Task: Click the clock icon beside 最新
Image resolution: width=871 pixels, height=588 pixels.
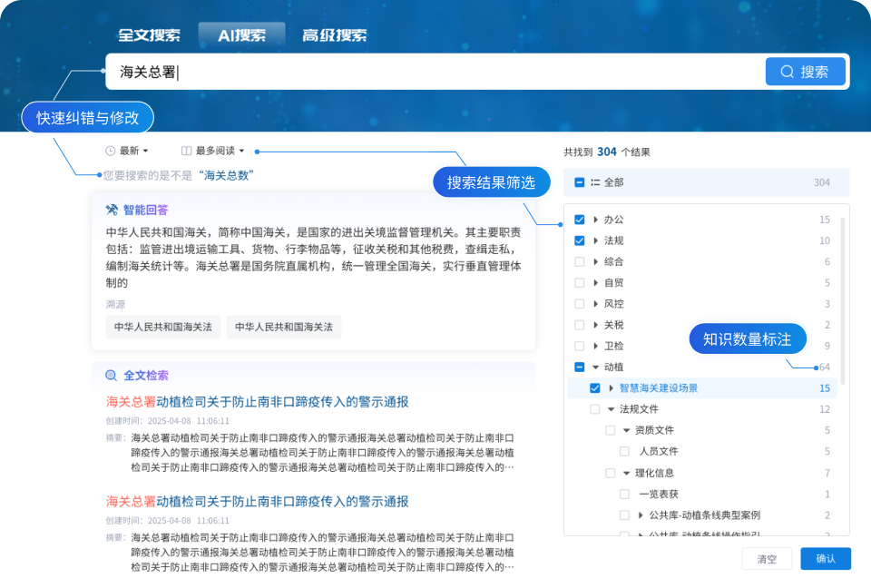Action: coord(111,151)
